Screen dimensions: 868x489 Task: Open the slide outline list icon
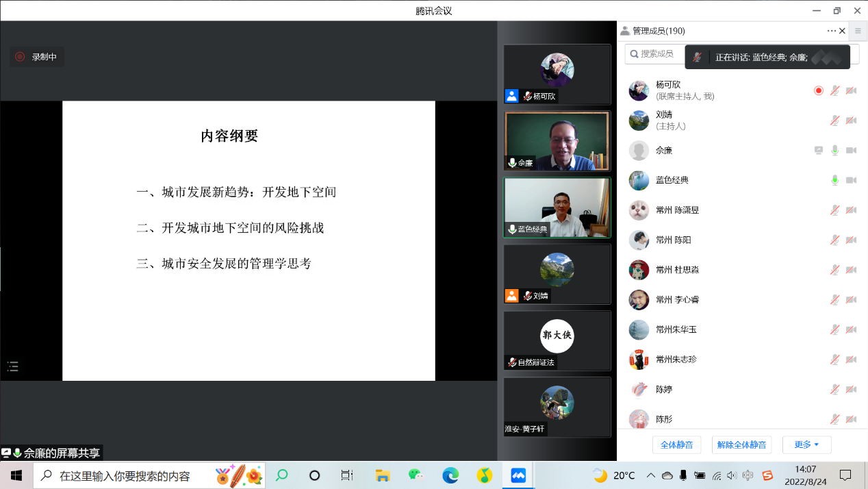[x=12, y=366]
